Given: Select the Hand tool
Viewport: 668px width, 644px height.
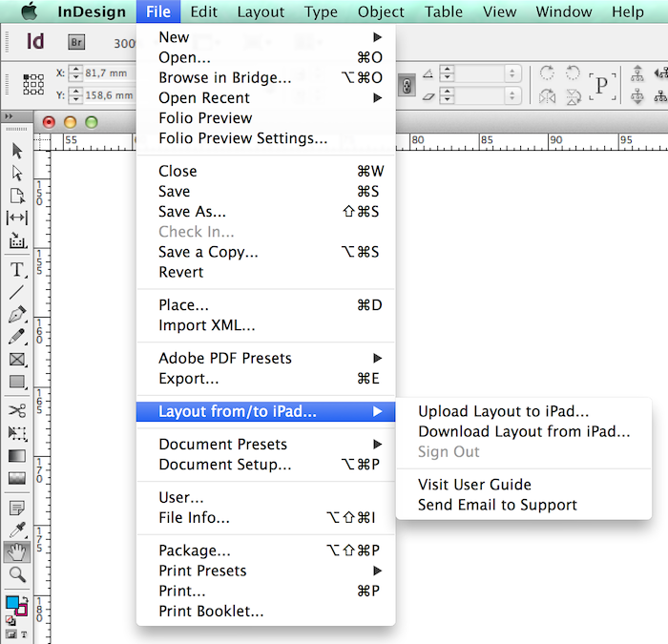Looking at the screenshot, I should pos(17,552).
